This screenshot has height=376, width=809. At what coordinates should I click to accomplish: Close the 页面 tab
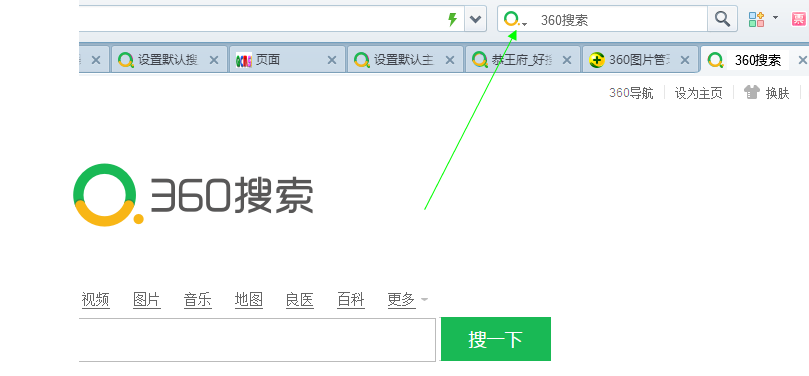pyautogui.click(x=332, y=60)
